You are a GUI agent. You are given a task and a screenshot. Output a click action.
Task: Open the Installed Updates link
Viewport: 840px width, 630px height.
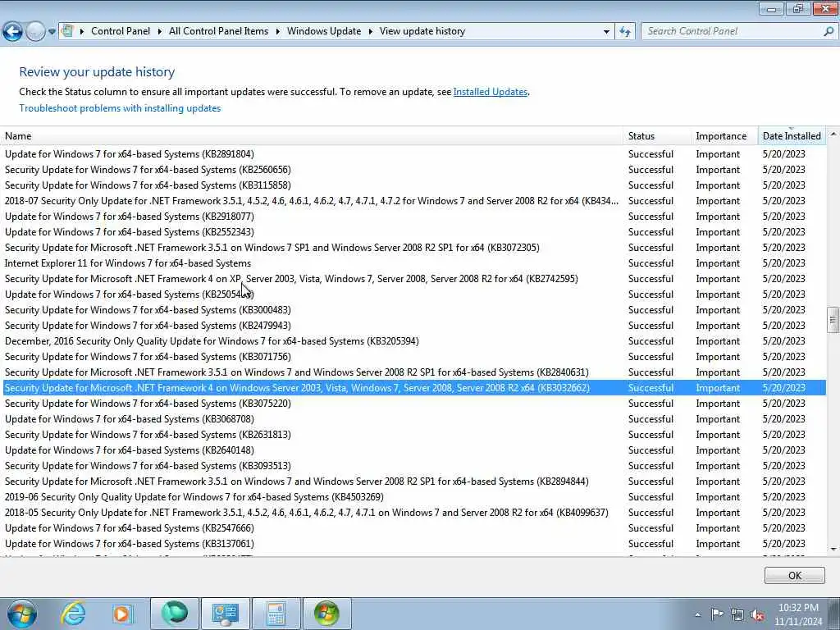click(x=491, y=92)
